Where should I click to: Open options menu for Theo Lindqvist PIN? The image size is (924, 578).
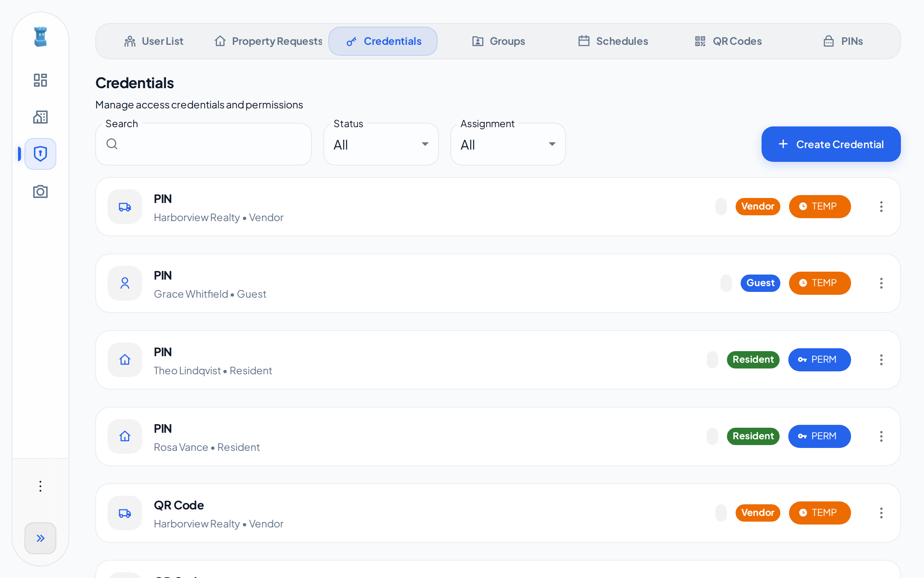881,360
